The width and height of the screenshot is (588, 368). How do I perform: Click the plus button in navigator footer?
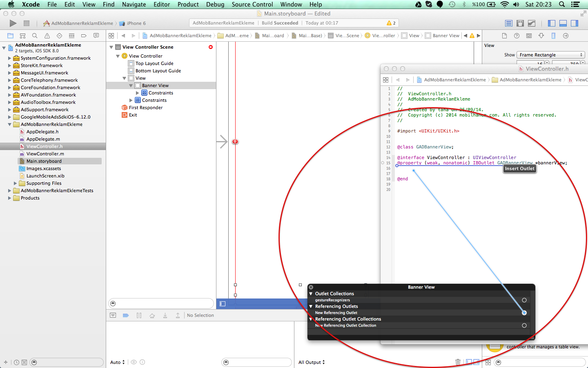coord(6,362)
